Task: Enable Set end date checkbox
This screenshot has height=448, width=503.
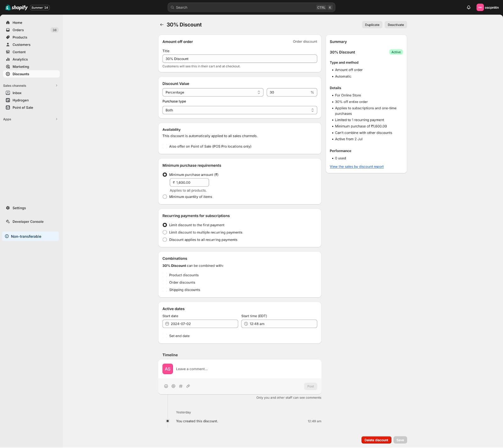Action: pos(165,336)
